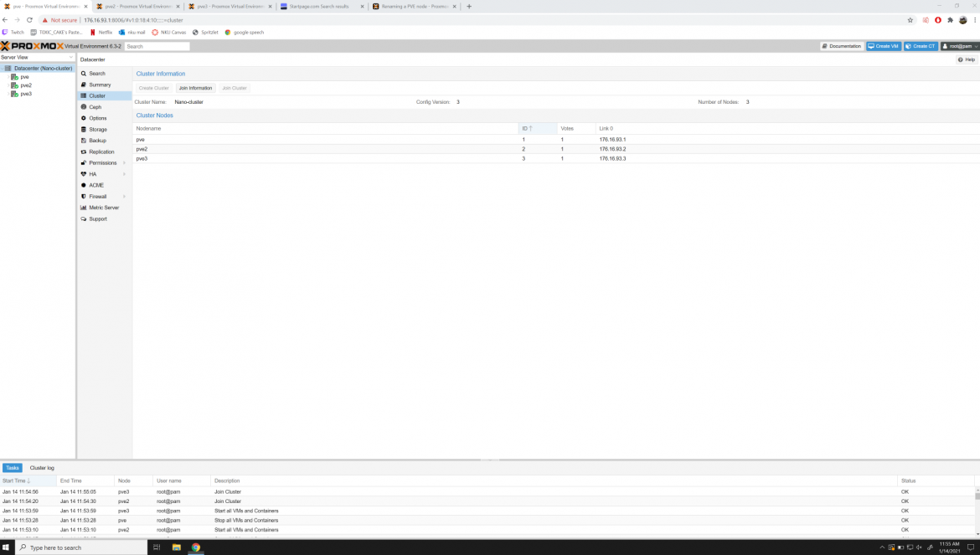Sort by the Votes column header
This screenshot has height=555, width=980.
tap(576, 129)
